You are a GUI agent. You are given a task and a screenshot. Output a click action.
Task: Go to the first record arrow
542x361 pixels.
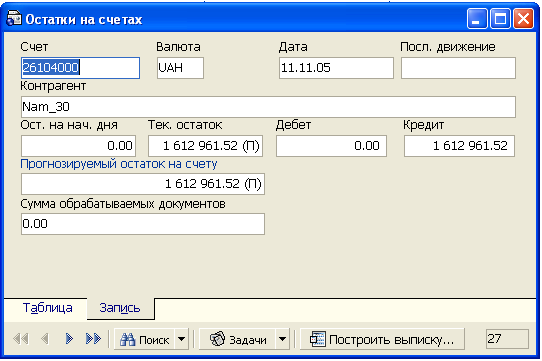point(21,339)
